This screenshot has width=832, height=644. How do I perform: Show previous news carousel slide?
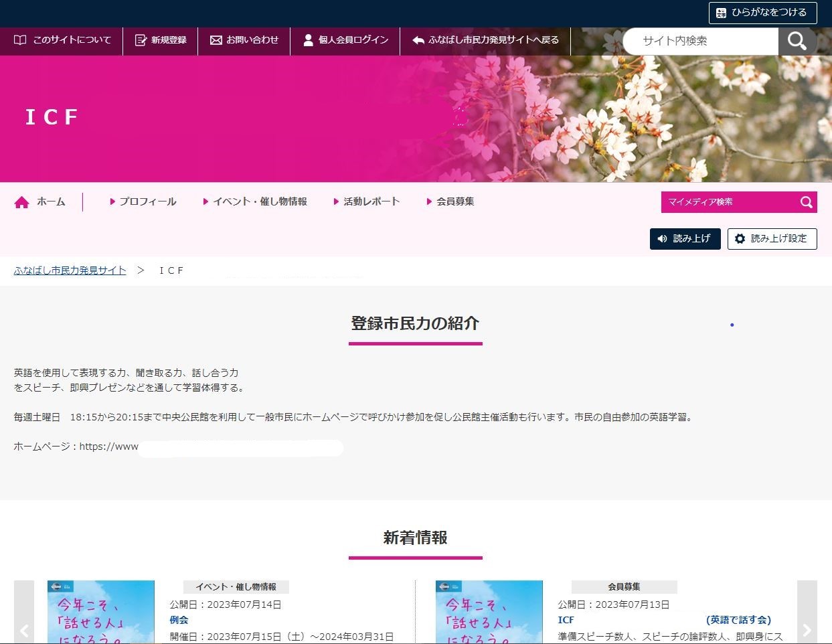(x=24, y=629)
